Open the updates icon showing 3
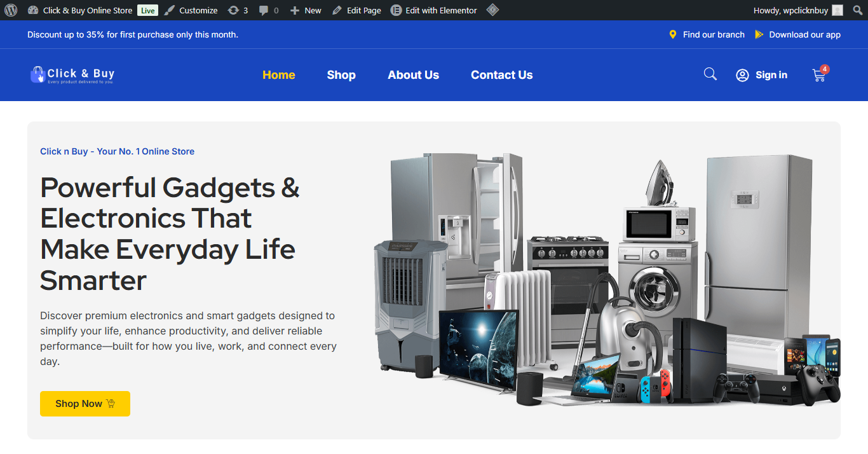The image size is (868, 454). point(233,10)
